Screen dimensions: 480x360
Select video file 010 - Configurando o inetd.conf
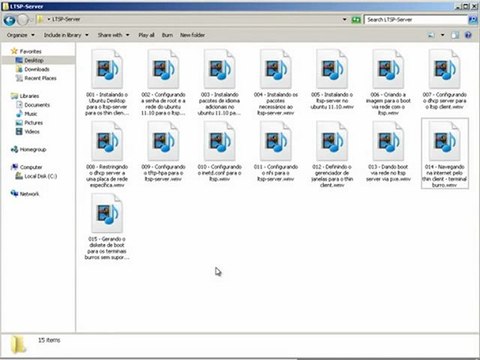219,151
